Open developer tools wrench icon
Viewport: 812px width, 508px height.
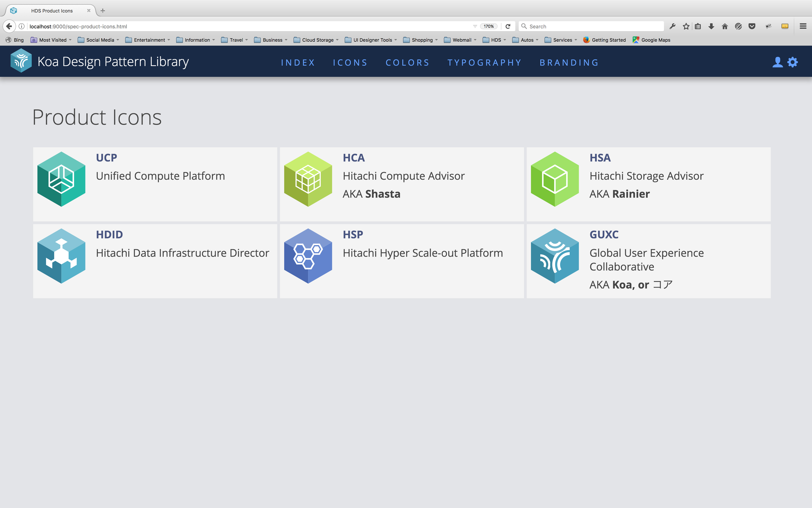click(672, 26)
